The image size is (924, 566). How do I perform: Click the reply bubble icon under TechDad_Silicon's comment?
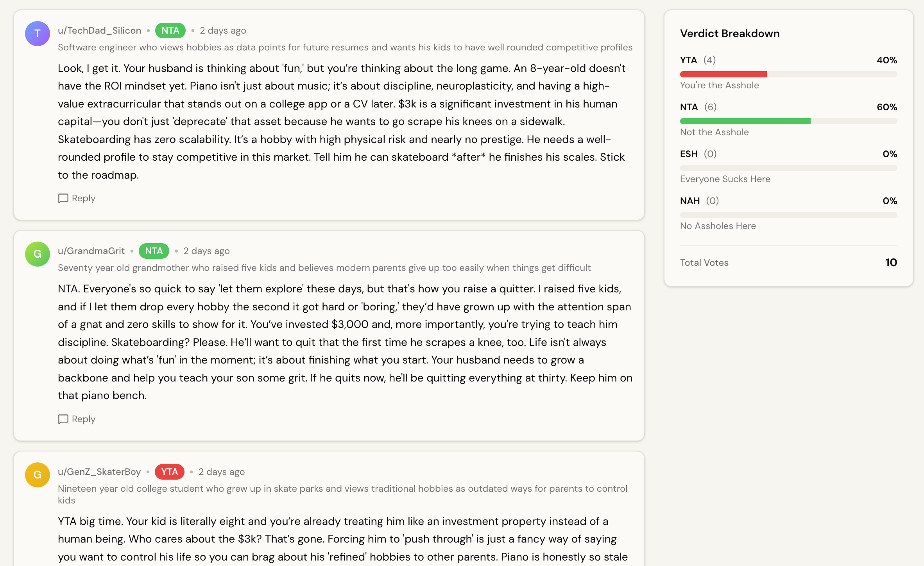tap(63, 198)
